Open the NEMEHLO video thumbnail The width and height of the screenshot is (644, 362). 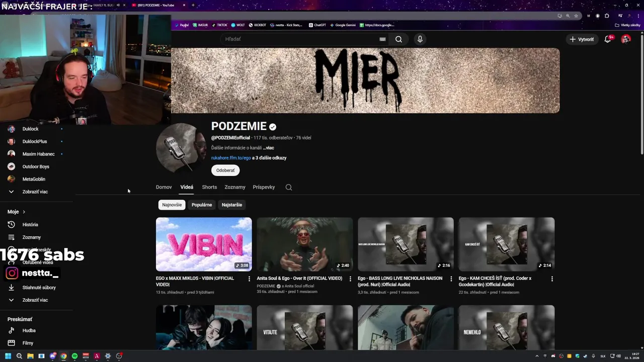[x=507, y=327]
